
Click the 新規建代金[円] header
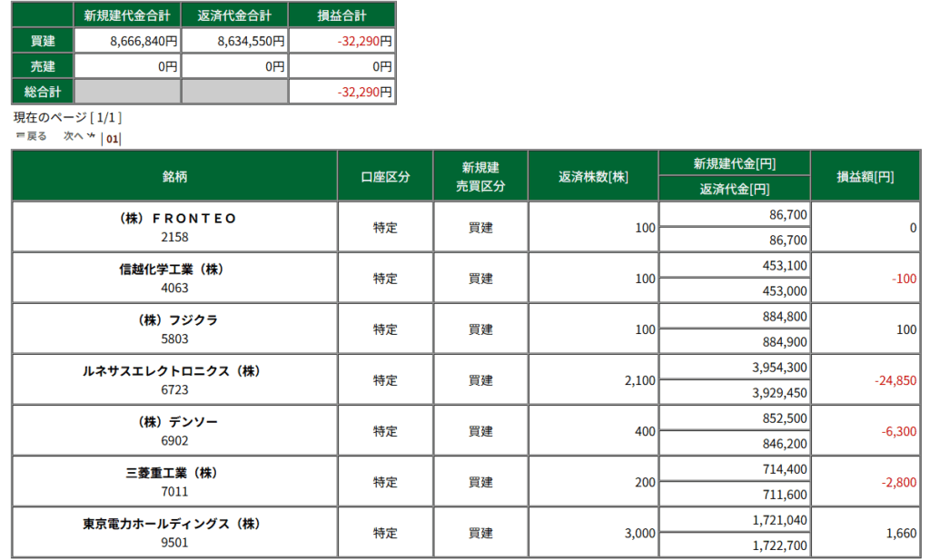(x=734, y=163)
